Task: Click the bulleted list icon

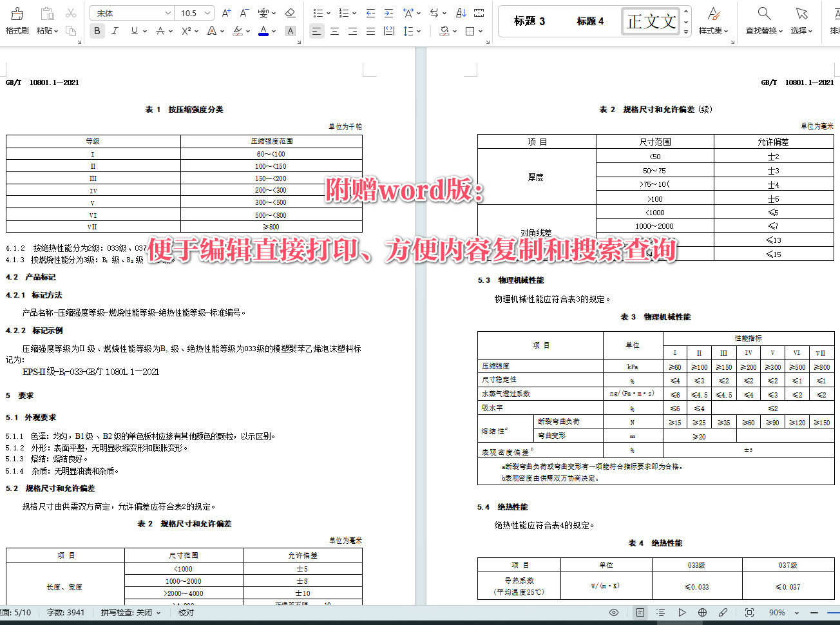Action: 318,12
